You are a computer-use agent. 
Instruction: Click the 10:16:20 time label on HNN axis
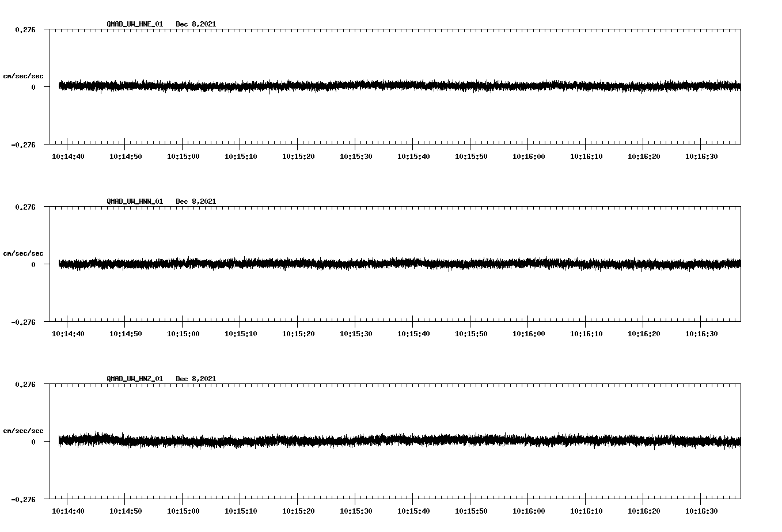(x=644, y=334)
